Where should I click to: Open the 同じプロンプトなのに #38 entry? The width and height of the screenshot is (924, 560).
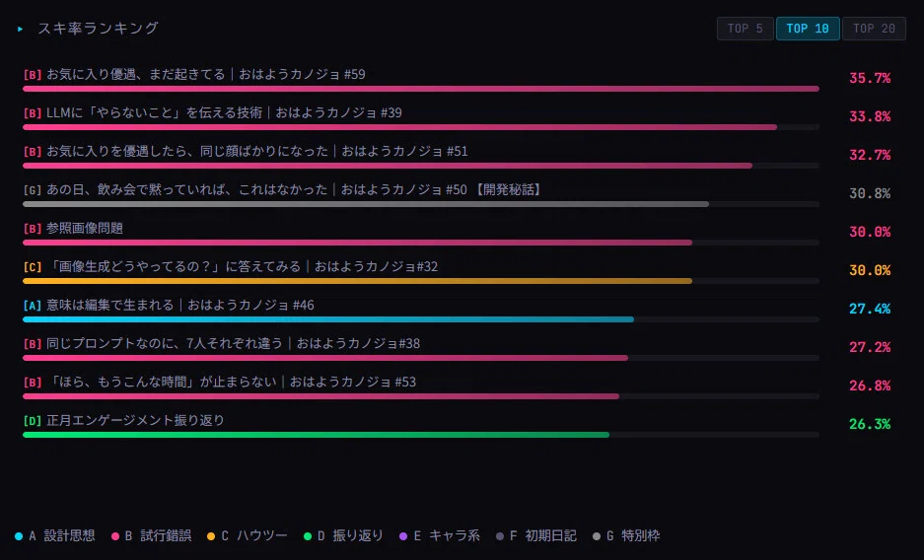tap(233, 343)
